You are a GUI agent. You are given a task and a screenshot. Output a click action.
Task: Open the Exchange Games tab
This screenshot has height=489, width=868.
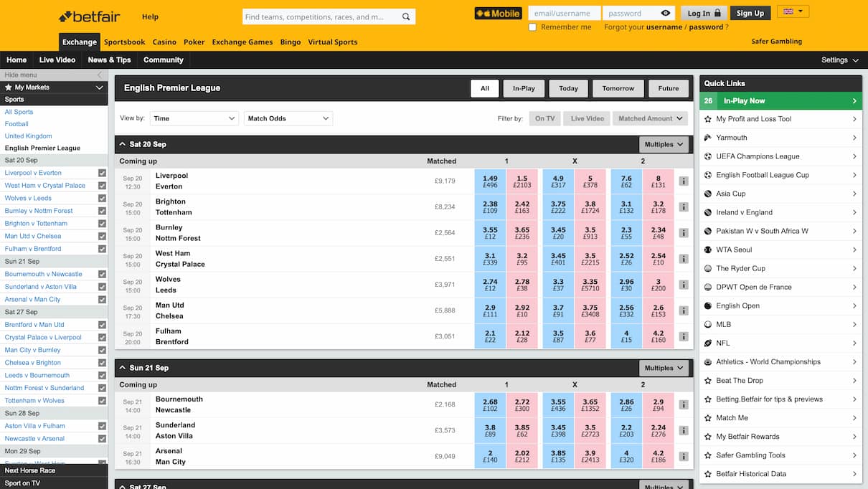pos(242,42)
